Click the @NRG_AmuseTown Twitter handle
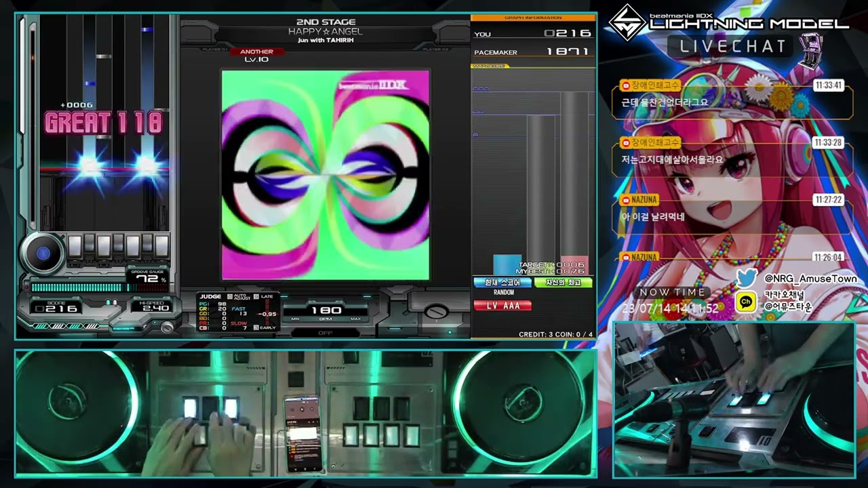Image resolution: width=868 pixels, height=488 pixels. (x=810, y=279)
